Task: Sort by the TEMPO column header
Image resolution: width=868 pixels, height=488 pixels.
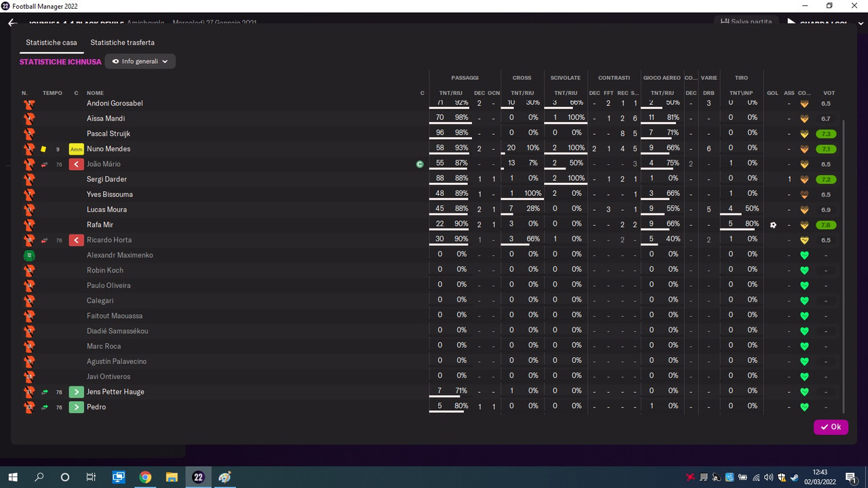Action: 52,93
